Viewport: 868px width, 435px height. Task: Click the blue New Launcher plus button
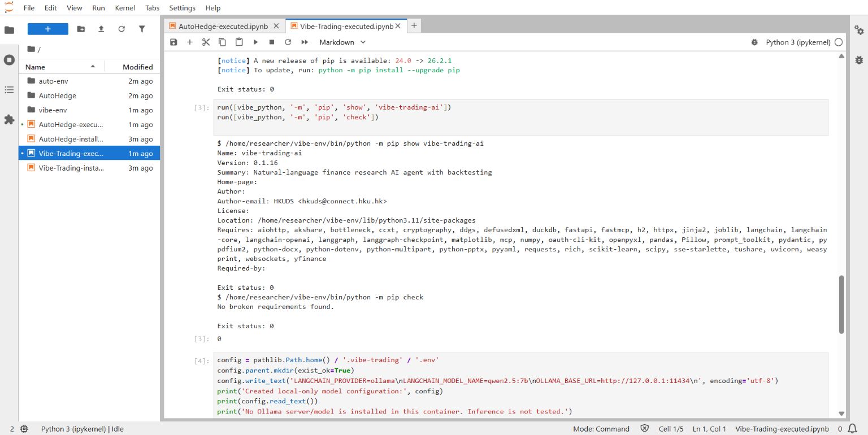pos(48,29)
